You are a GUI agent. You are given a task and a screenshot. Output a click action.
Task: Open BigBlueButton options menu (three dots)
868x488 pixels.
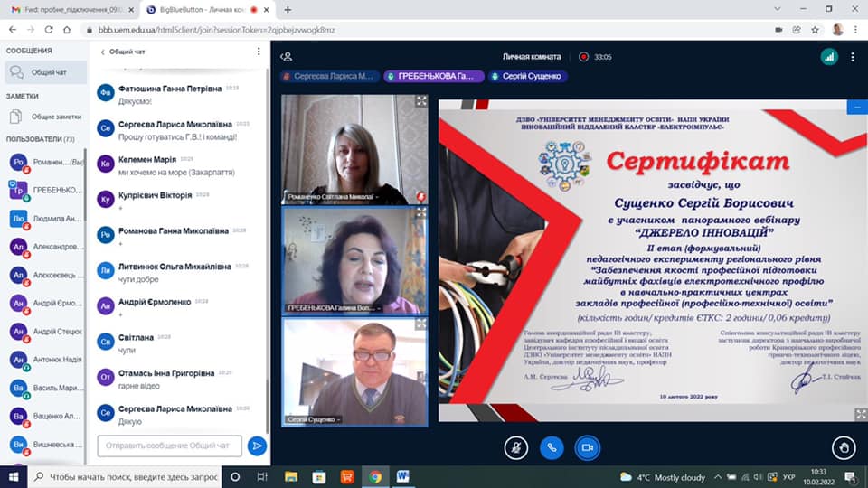click(852, 56)
